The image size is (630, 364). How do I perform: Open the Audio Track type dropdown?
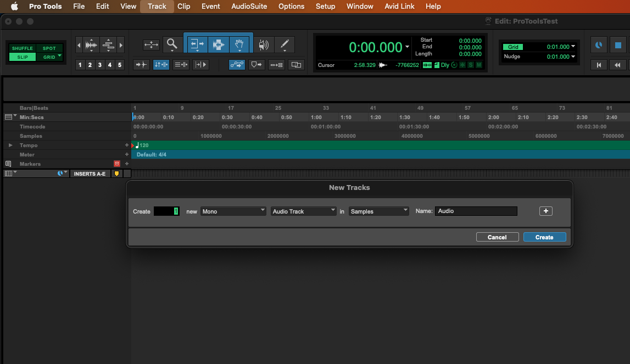click(303, 211)
